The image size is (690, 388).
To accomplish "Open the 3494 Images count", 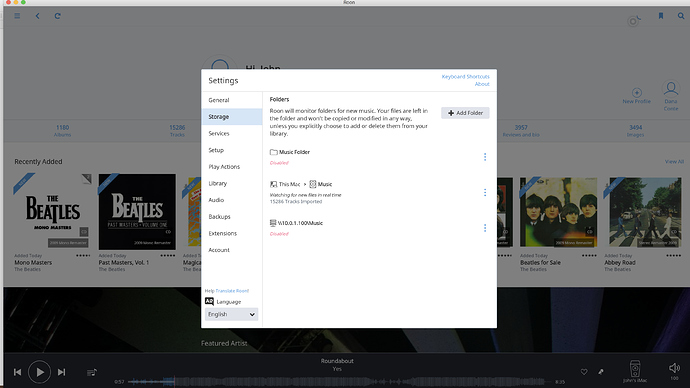I will [635, 131].
